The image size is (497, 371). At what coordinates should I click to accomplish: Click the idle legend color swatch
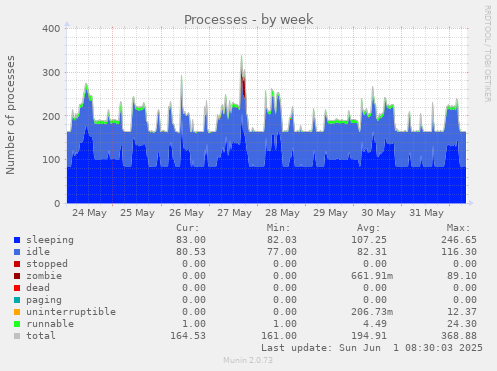tap(17, 252)
